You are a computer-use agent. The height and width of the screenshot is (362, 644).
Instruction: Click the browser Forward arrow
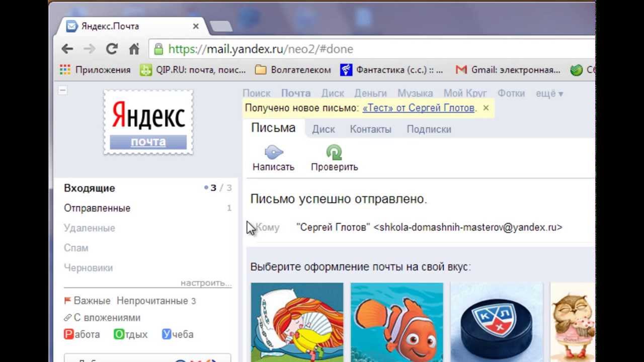coord(90,49)
